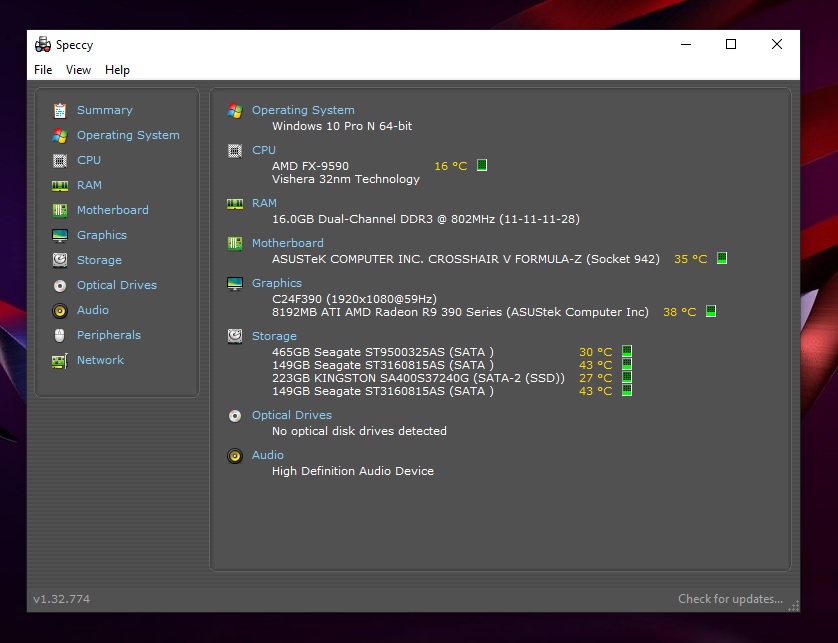Viewport: 838px width, 643px height.
Task: Open Audio via the speaker icon in sidebar
Action: tap(60, 310)
